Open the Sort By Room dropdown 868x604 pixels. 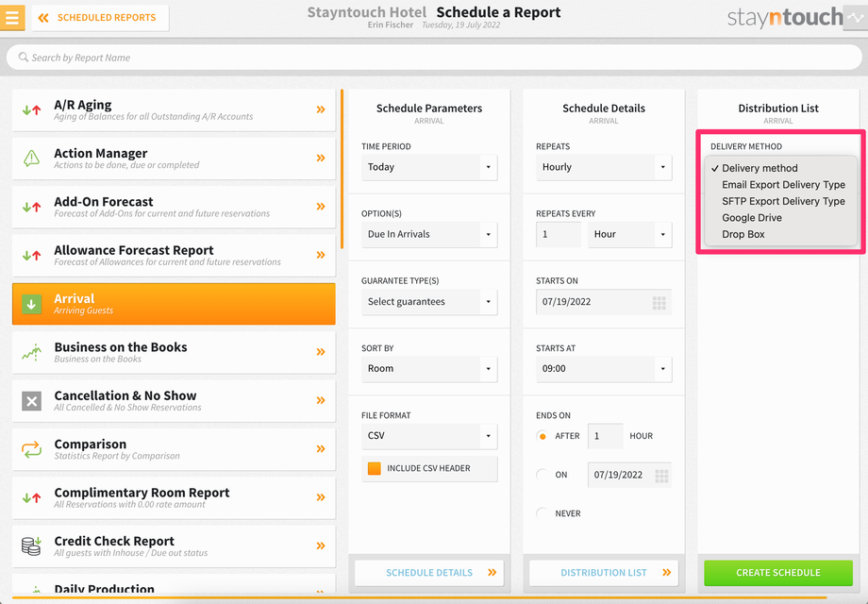[429, 369]
